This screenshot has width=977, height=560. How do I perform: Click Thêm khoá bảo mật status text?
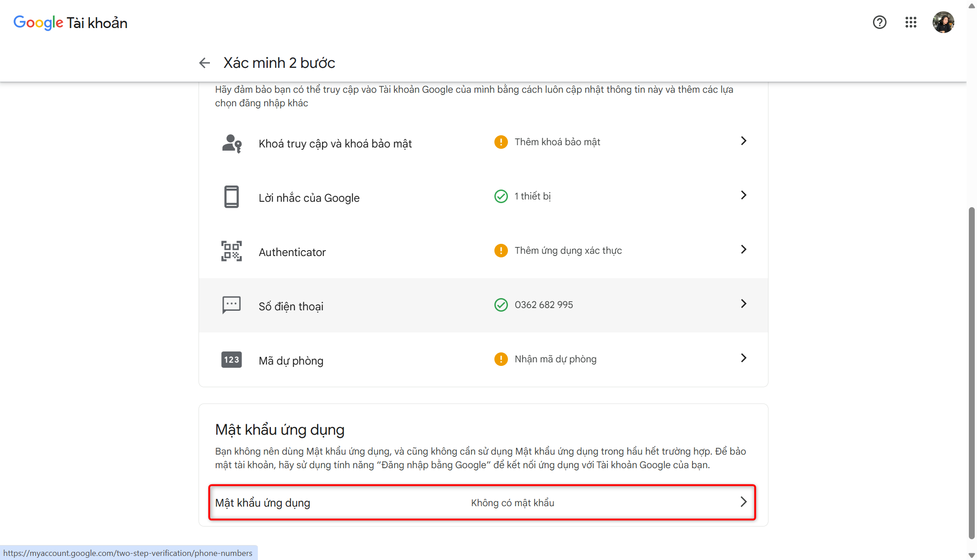(557, 142)
